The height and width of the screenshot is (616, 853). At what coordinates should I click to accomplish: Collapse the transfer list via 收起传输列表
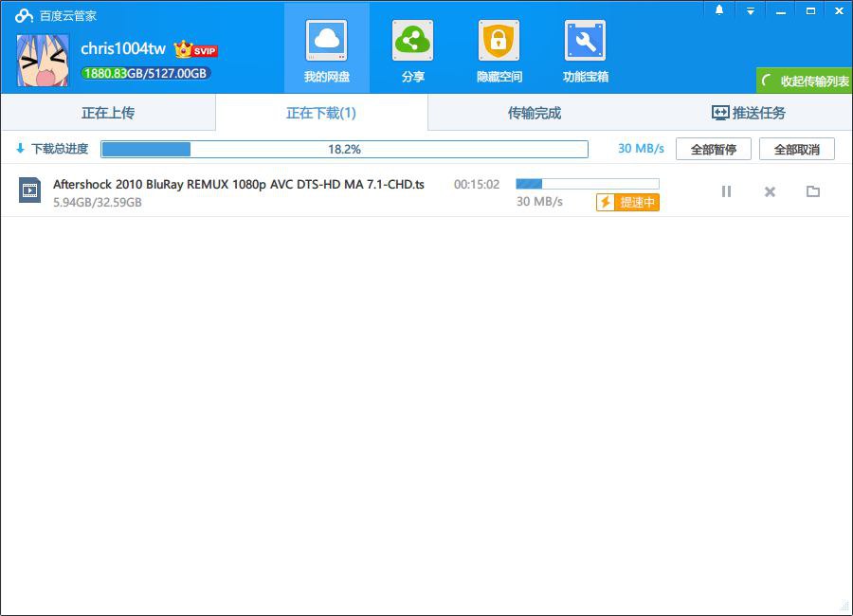click(x=805, y=82)
